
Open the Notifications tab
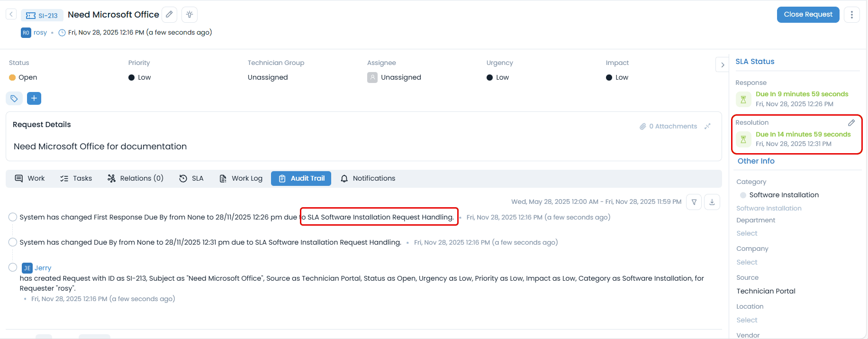coord(368,178)
